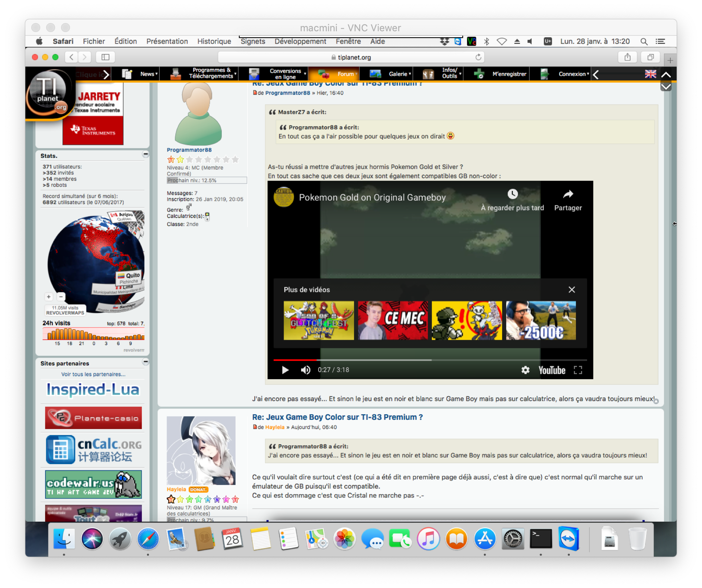
Task: Close the Plus de vidéos overlay
Action: click(572, 290)
